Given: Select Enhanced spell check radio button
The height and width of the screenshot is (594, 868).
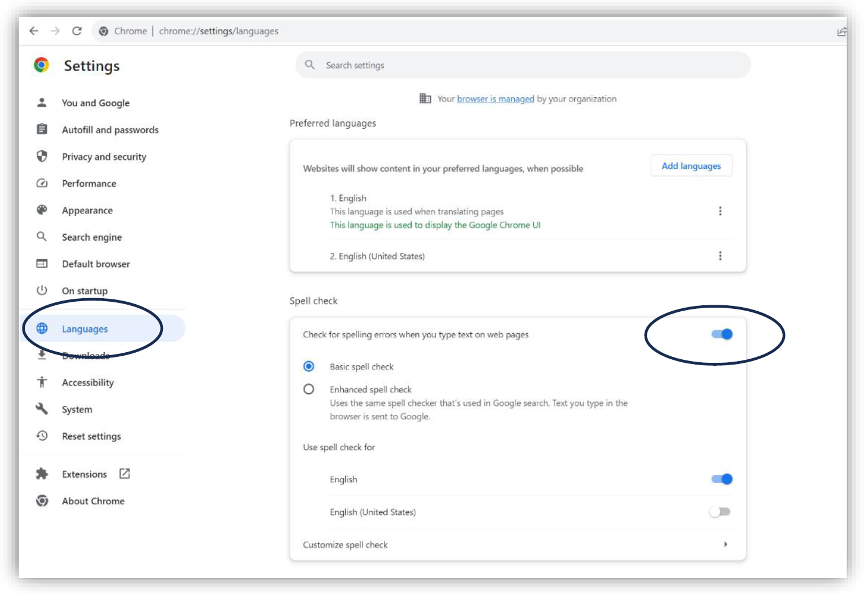Looking at the screenshot, I should pyautogui.click(x=309, y=389).
